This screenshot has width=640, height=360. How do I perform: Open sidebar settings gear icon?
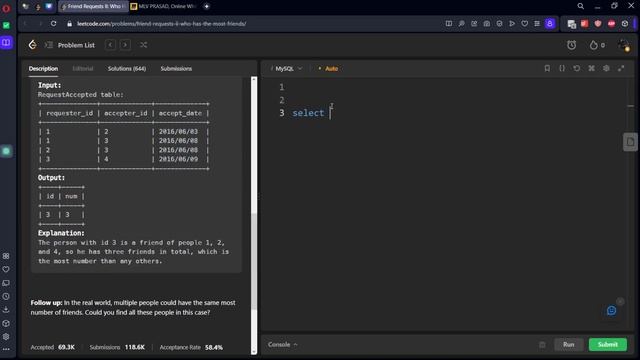coord(6,337)
